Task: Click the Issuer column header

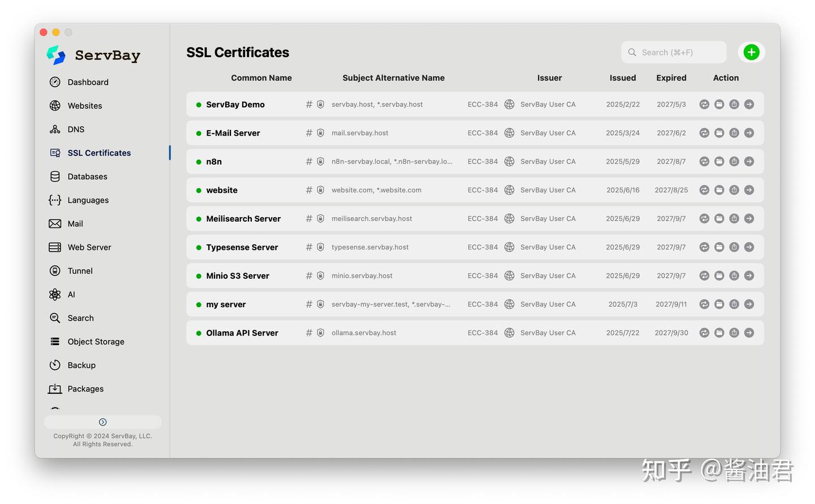Action: click(x=550, y=78)
